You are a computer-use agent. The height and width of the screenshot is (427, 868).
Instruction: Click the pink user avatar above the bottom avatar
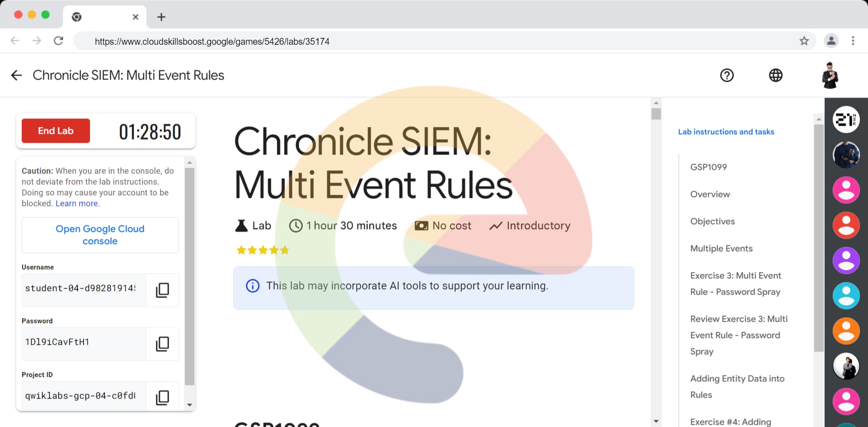coord(846,402)
